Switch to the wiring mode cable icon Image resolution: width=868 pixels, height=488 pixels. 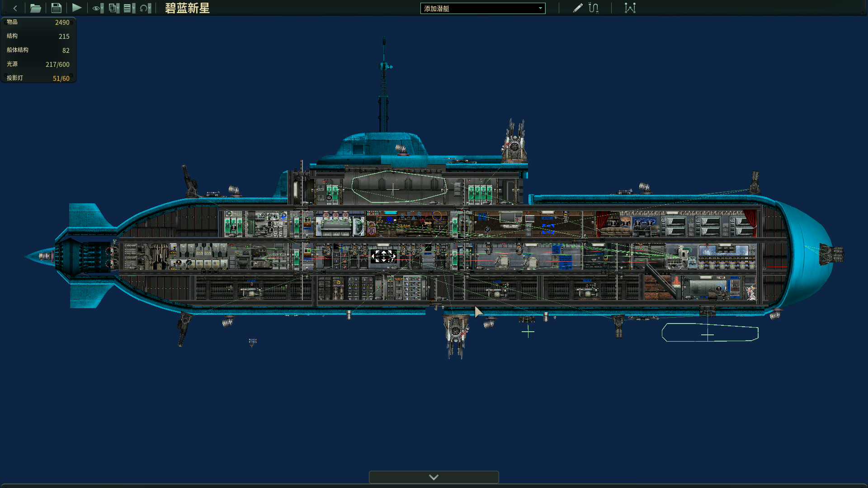pos(594,8)
